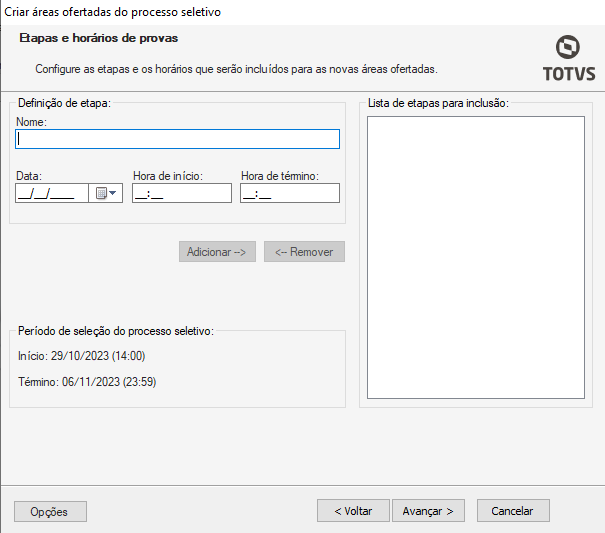Click the 'Etapas e horários de provas' heading
Viewport: 605px width, 533px height.
point(99,38)
